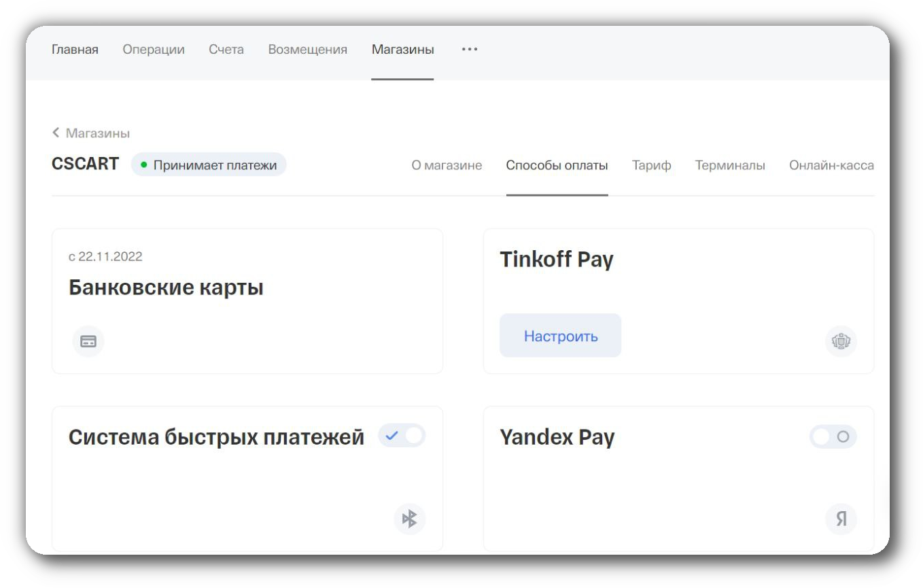Switch to the Терминалы tab
This screenshot has width=923, height=588.
(x=730, y=165)
